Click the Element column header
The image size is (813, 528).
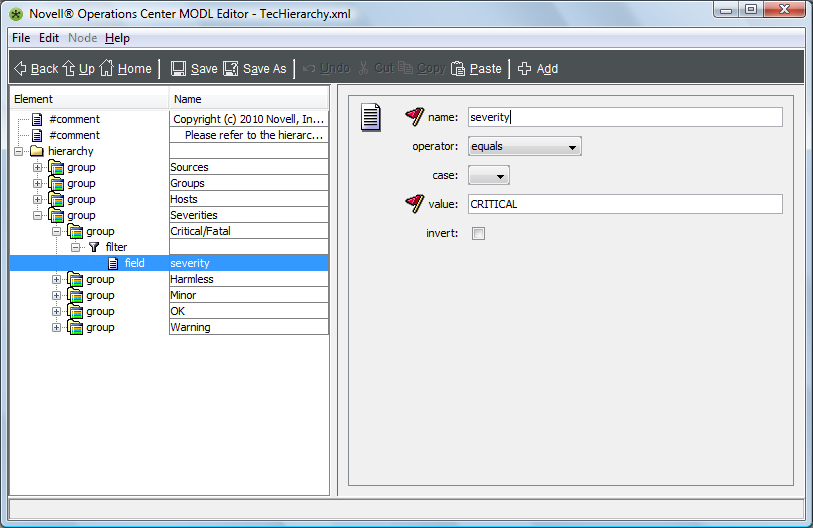click(90, 99)
